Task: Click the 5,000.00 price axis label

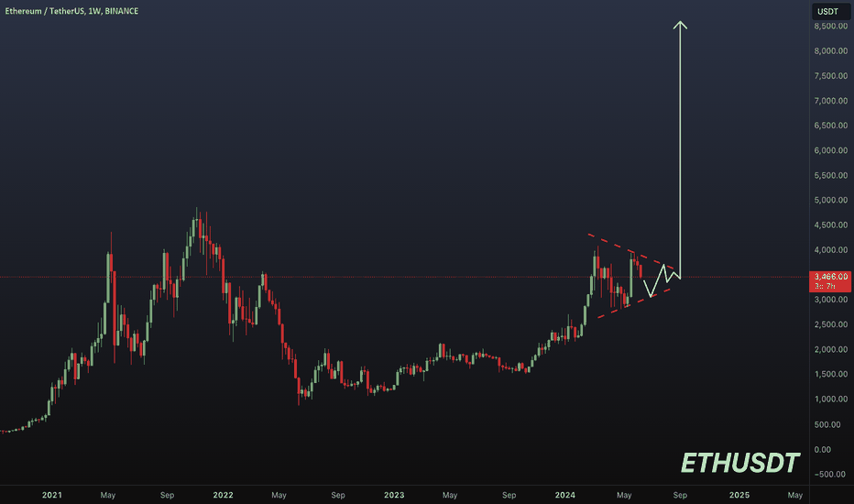Action: 830,200
